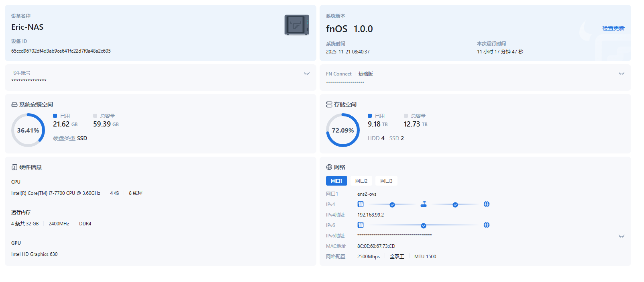The image size is (644, 282).
Task: Click the SSD 2 drive count
Action: pyautogui.click(x=397, y=138)
